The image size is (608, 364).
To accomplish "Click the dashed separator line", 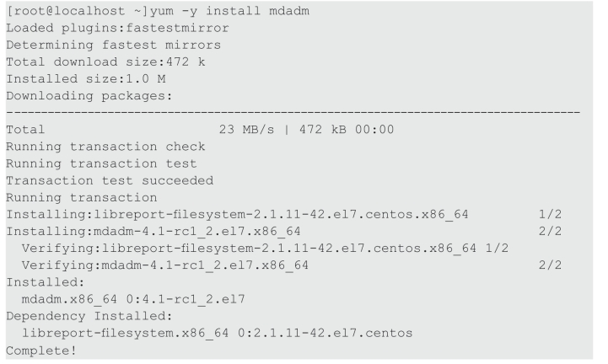I will coord(293,112).
